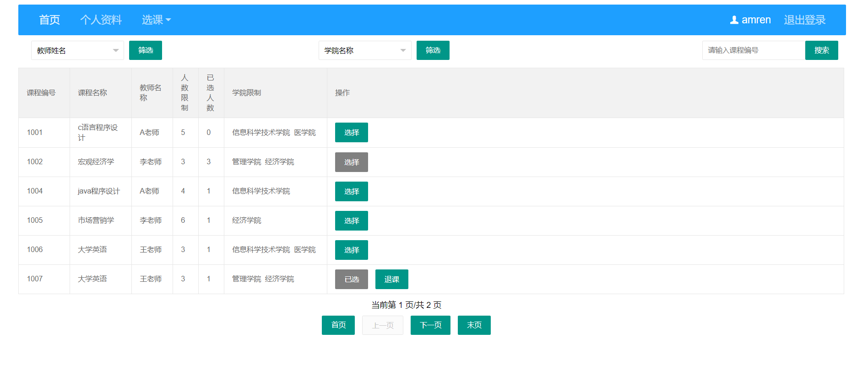Focus the 请输入课程编号 search field

(754, 50)
